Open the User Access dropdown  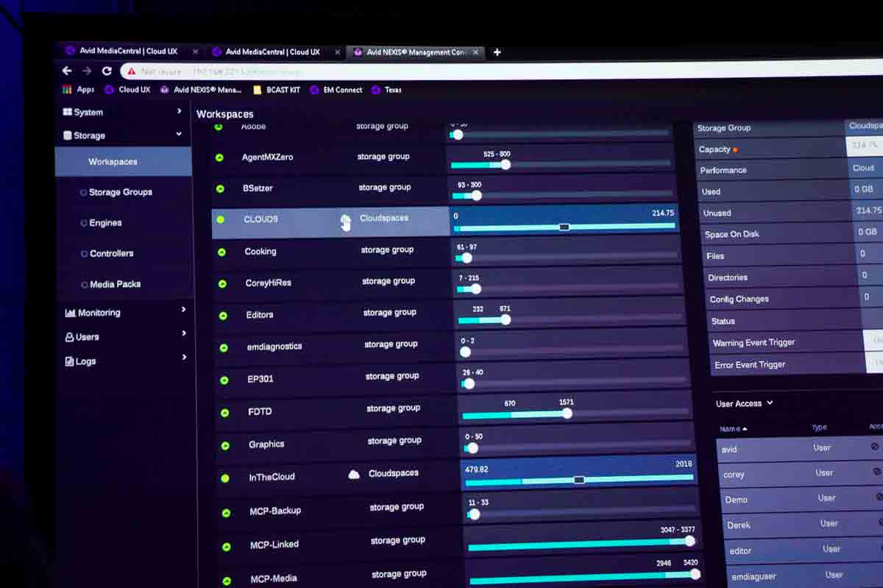pos(745,403)
